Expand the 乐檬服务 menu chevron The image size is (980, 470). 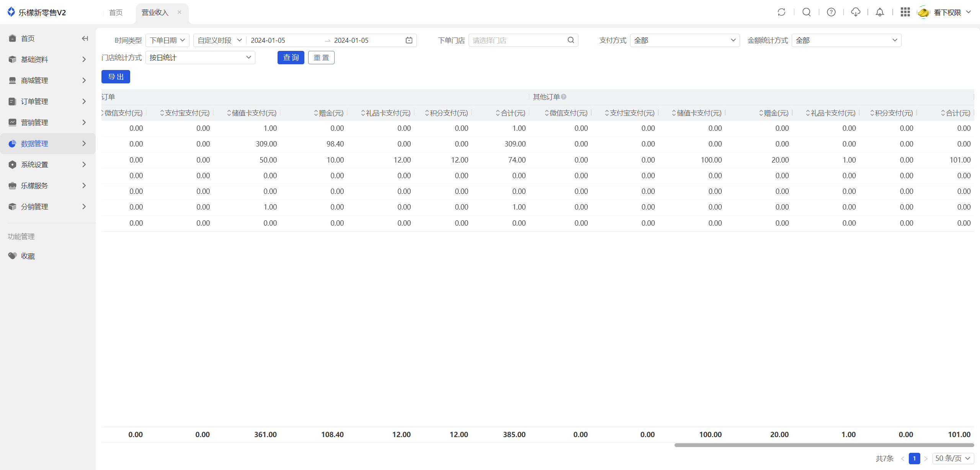click(84, 185)
